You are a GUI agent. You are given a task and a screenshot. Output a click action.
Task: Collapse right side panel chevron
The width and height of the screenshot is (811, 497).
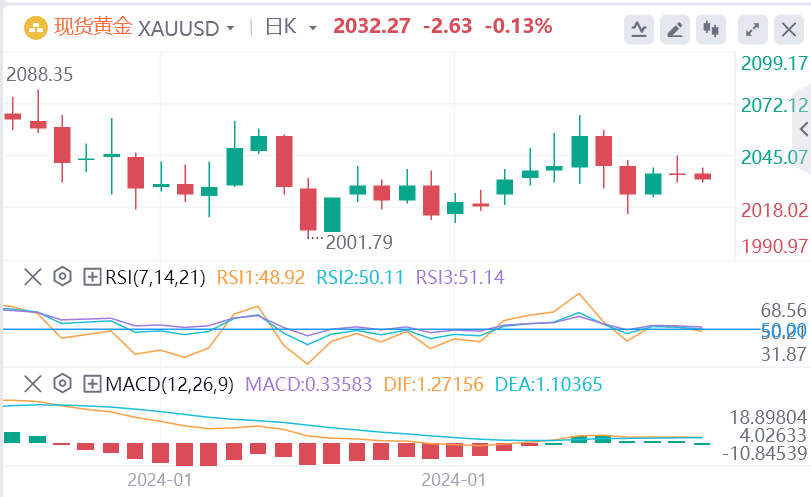click(804, 128)
